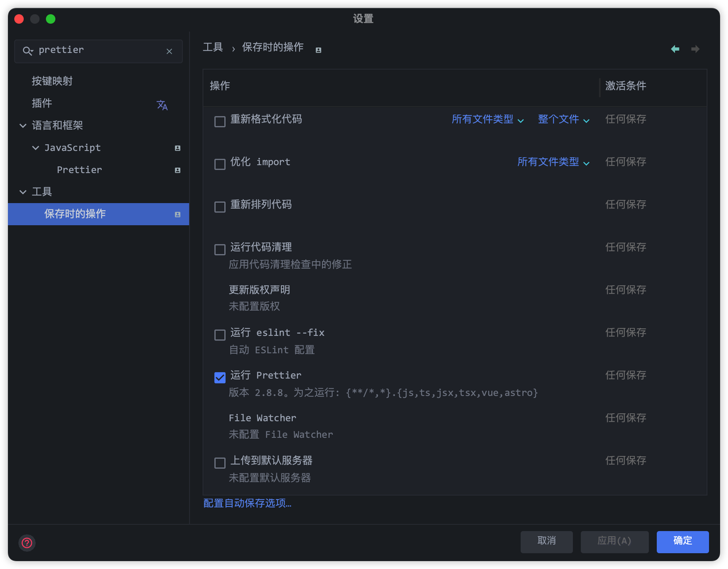728x569 pixels.
Task: Collapse 语言和框架 tree node
Action: [23, 126]
